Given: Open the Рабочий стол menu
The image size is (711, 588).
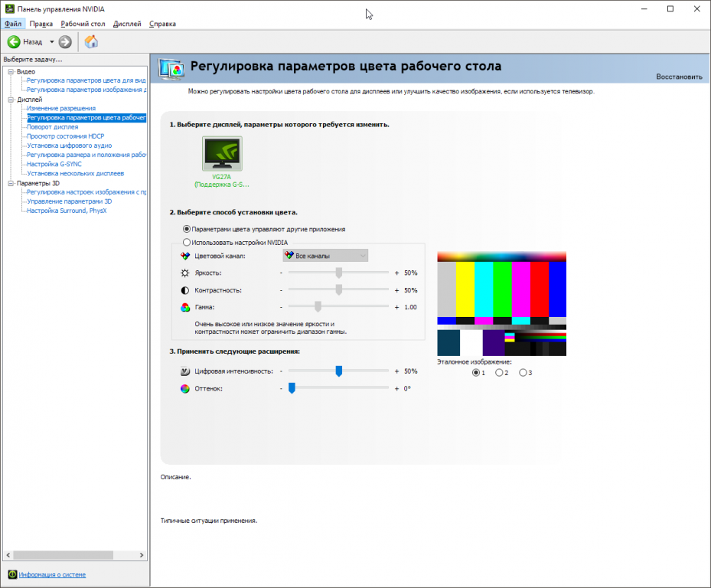Looking at the screenshot, I should click(x=83, y=24).
